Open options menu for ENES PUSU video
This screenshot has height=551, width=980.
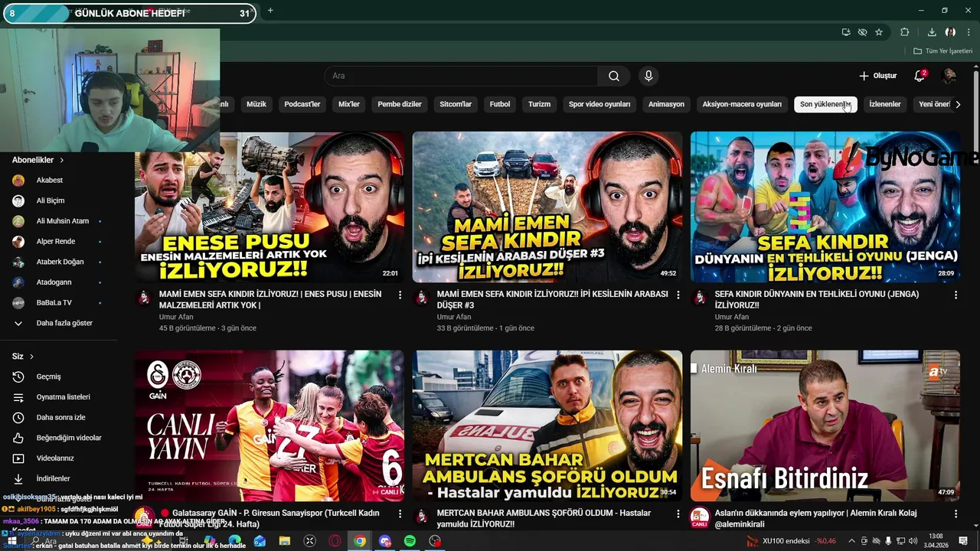tap(400, 295)
